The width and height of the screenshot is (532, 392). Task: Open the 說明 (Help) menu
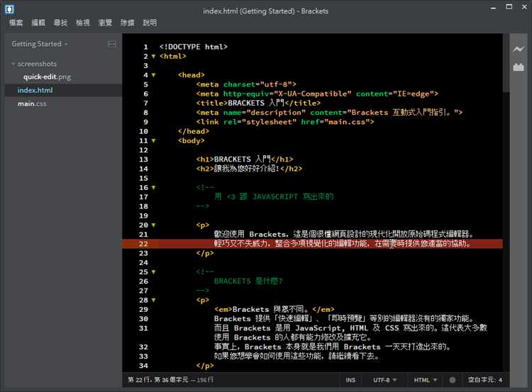coord(150,23)
